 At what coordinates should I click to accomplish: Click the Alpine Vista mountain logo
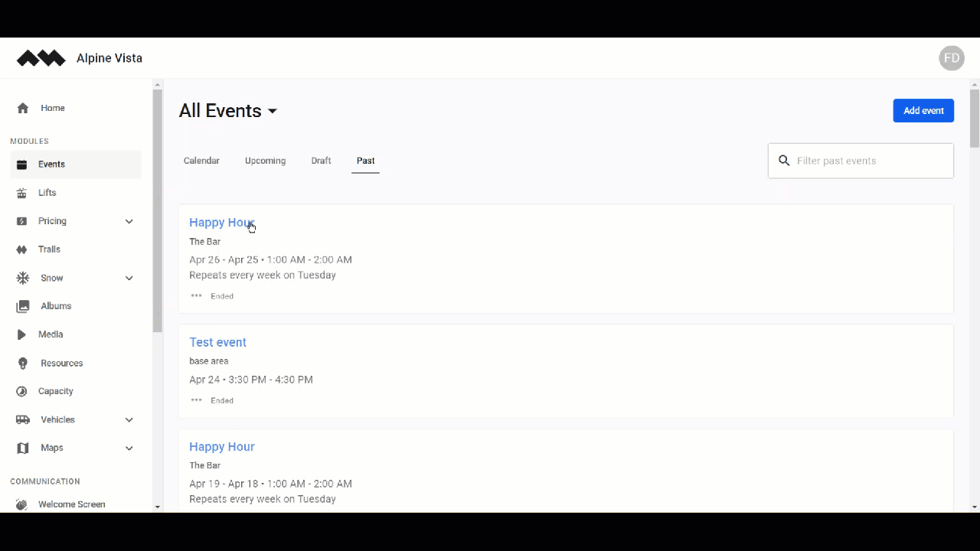tap(41, 58)
